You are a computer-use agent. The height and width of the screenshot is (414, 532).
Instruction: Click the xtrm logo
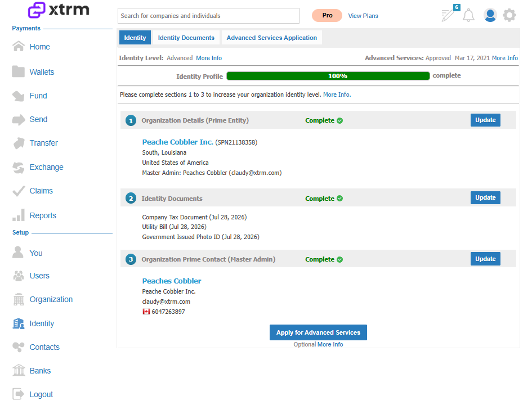coord(59,10)
